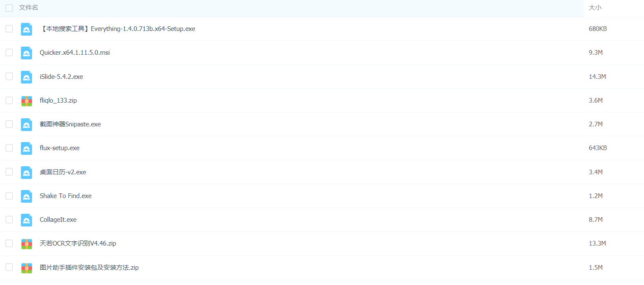644x285 pixels.
Task: Click the 1.2M size value
Action: click(596, 196)
